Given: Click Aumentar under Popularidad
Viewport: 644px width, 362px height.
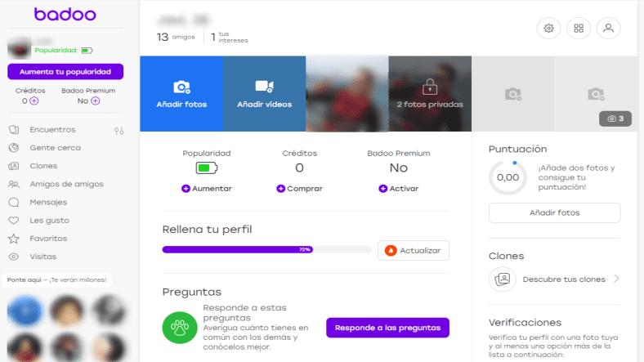Looking at the screenshot, I should pyautogui.click(x=207, y=189).
